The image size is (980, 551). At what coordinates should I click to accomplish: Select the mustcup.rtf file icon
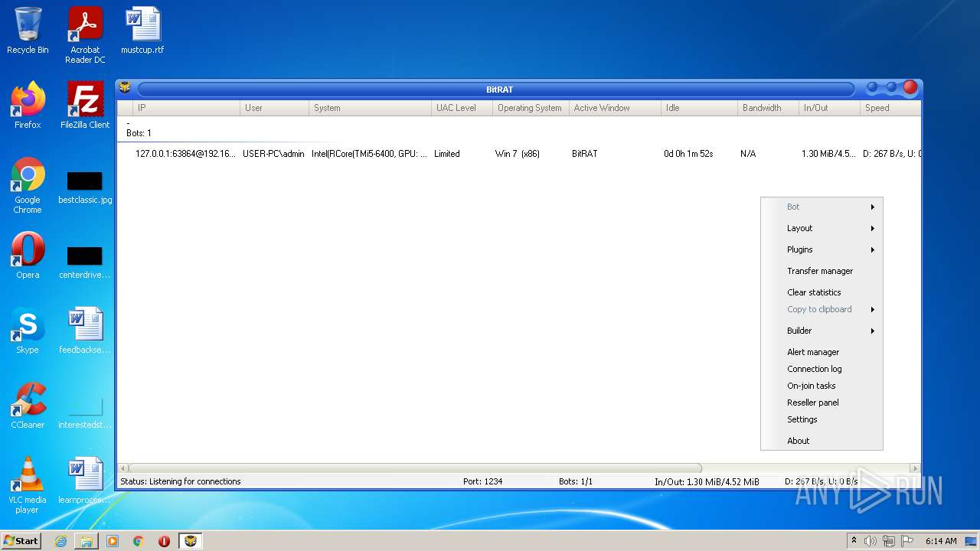click(142, 31)
